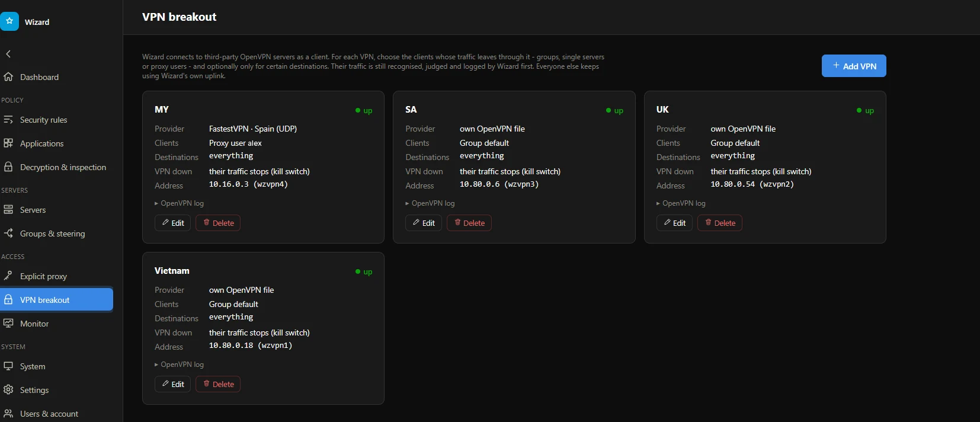Click the Wizard app name text
Viewport: 980px width, 422px height.
37,22
